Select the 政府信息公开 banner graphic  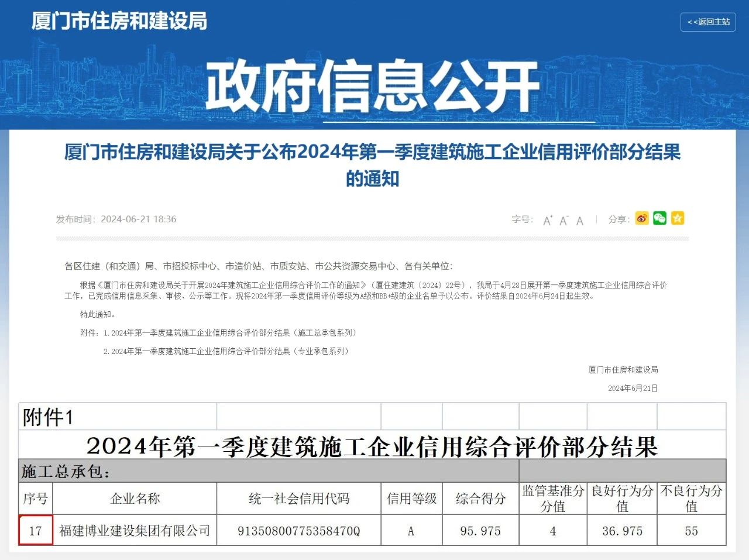click(374, 85)
